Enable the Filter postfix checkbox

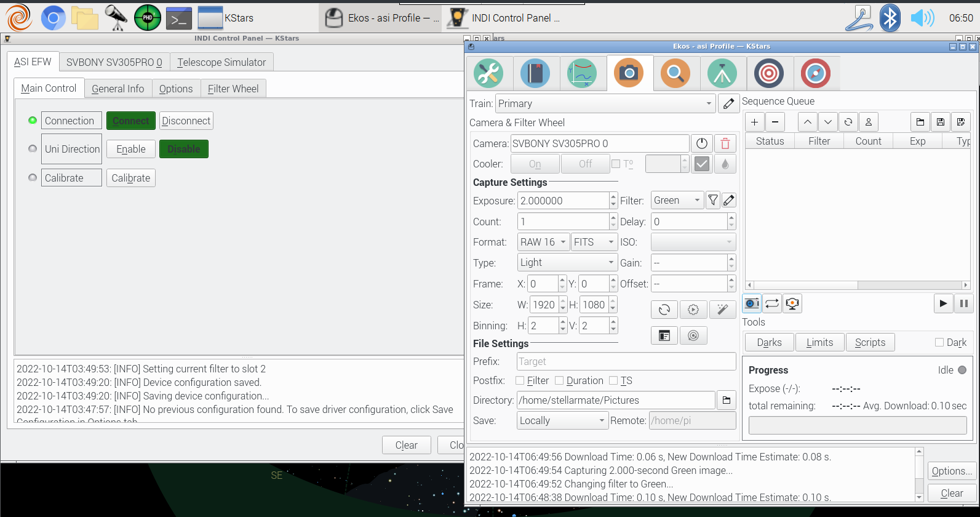tap(520, 380)
